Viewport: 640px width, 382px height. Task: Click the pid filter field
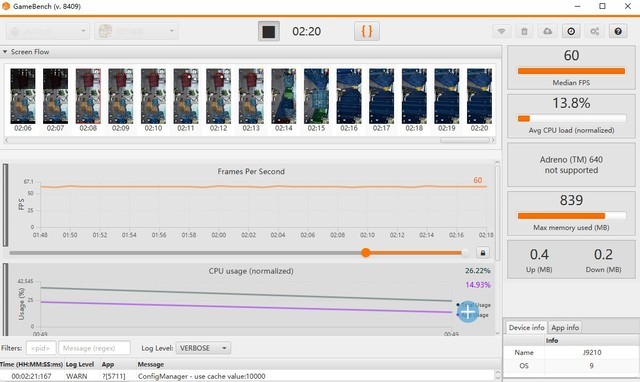(x=41, y=348)
